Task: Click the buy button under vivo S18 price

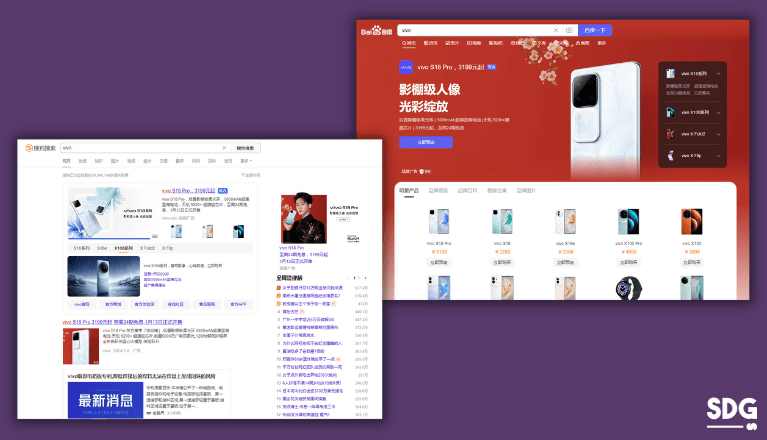Action: [502, 263]
